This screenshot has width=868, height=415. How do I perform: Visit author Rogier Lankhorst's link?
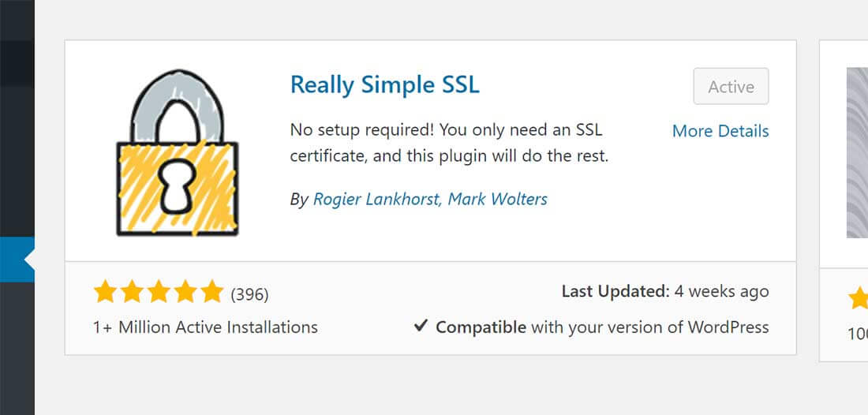tap(376, 199)
